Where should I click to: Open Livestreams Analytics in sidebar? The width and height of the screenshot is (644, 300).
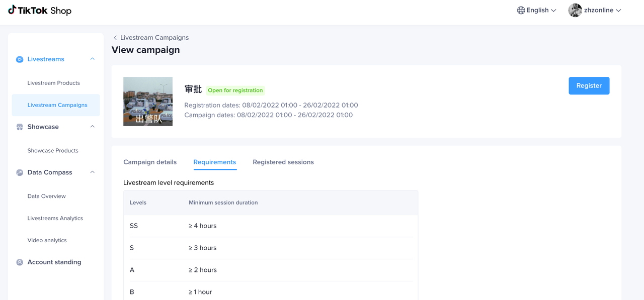tap(55, 219)
